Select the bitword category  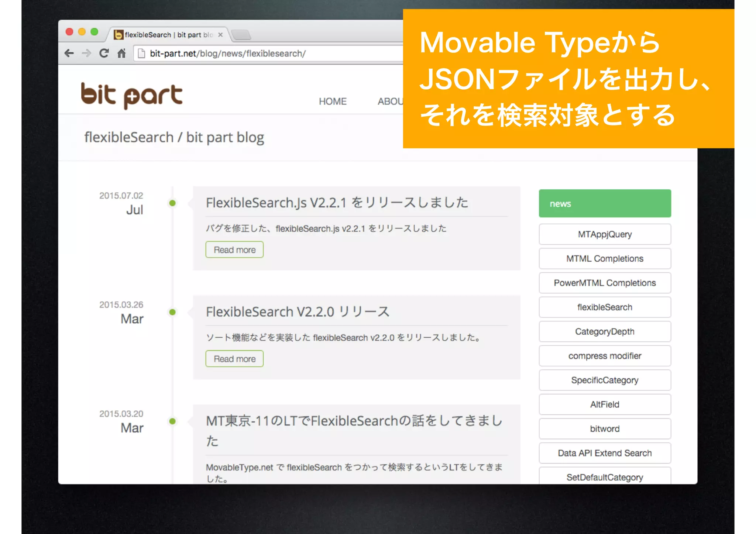point(605,429)
